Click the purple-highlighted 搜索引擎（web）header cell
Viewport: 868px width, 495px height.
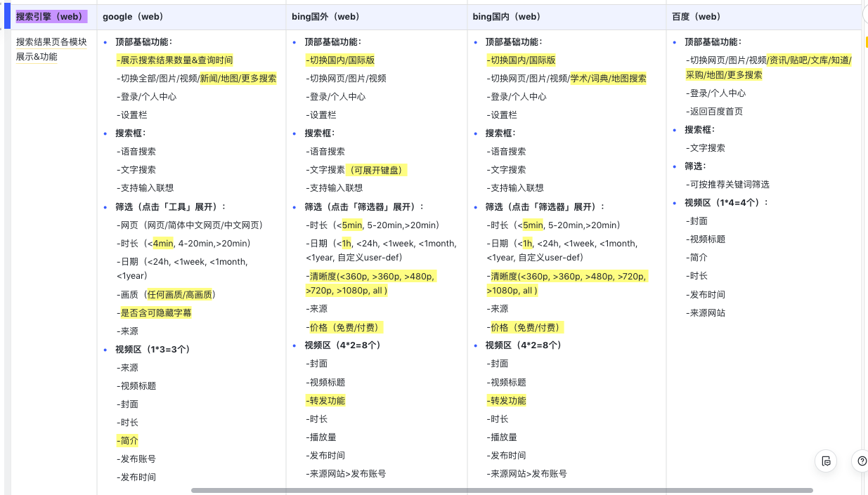51,17
